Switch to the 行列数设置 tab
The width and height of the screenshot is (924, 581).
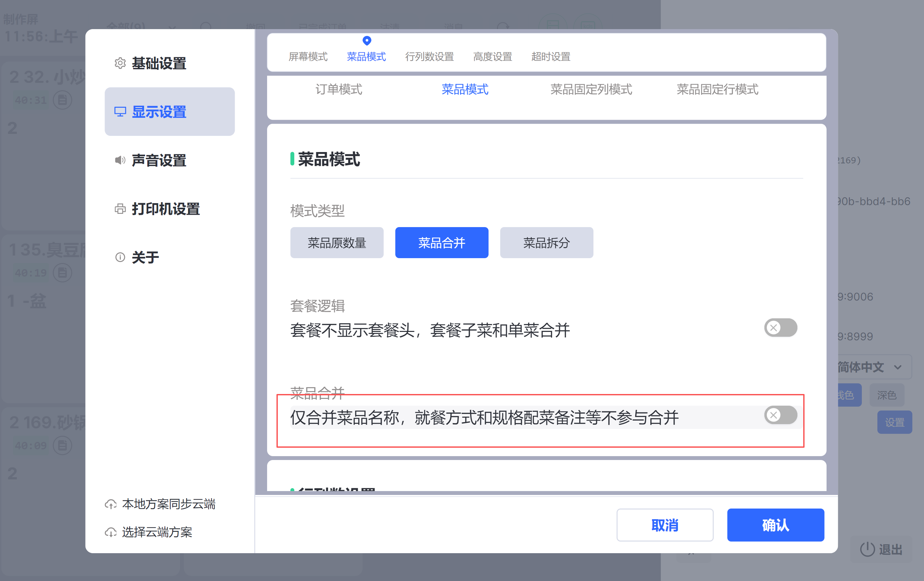click(x=429, y=57)
